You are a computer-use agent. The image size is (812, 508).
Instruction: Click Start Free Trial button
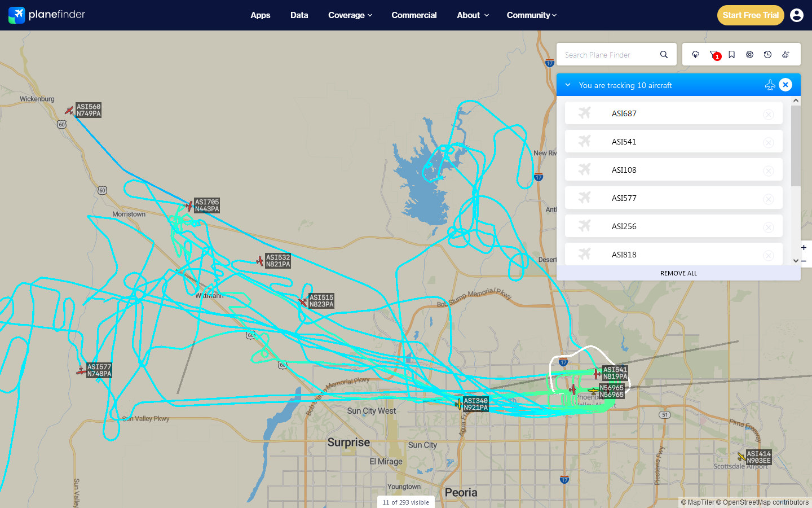pos(751,15)
